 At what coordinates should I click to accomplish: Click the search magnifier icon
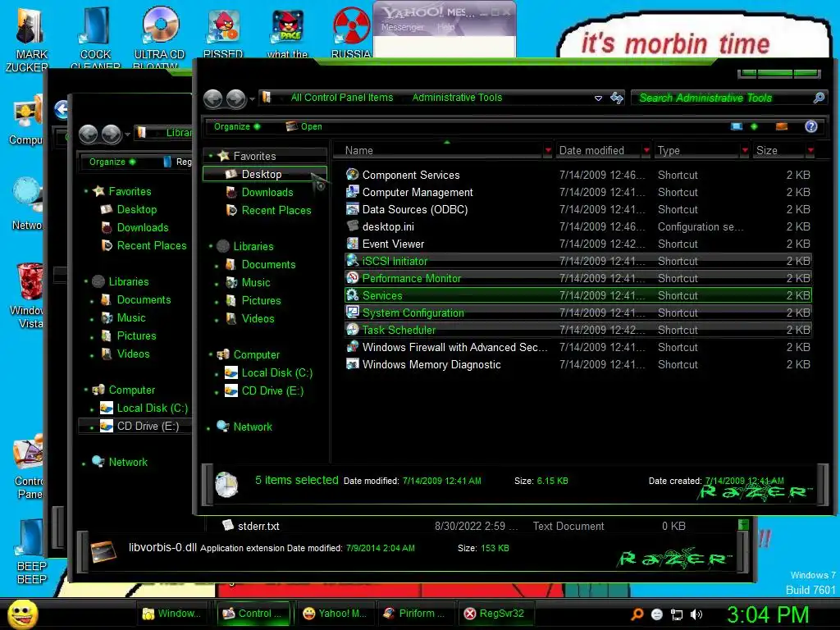point(819,98)
